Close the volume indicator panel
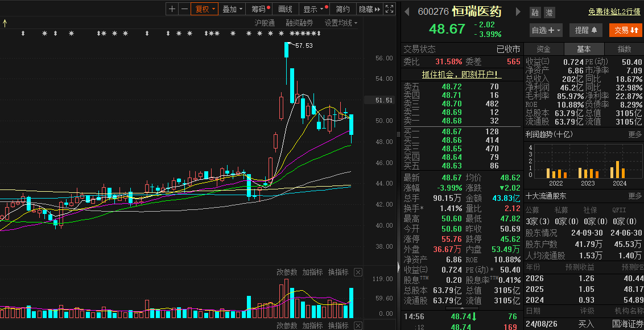644x330 pixels. tap(358, 273)
